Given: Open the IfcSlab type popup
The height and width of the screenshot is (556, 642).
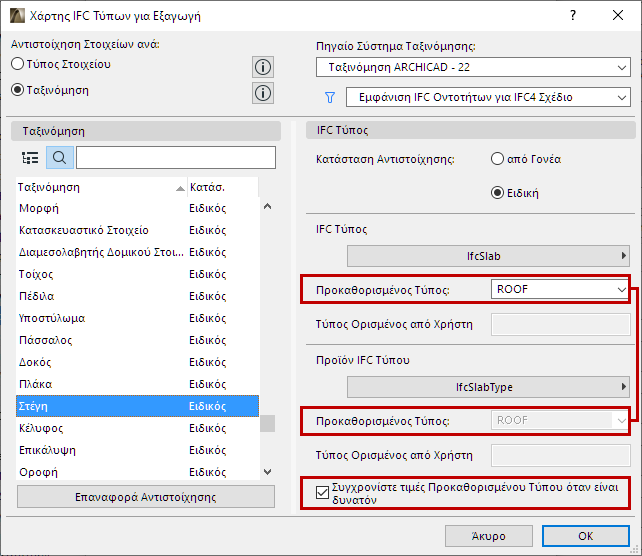Looking at the screenshot, I should [x=488, y=256].
